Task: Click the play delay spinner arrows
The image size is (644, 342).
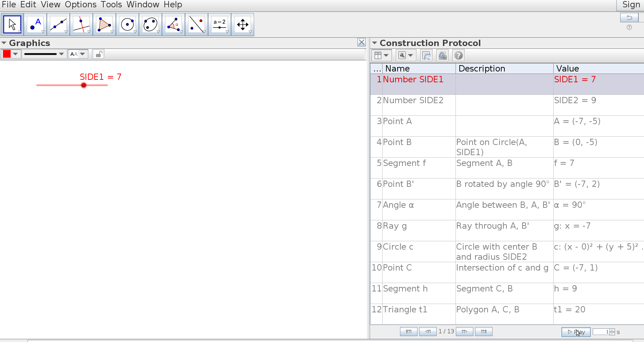Action: (x=612, y=332)
